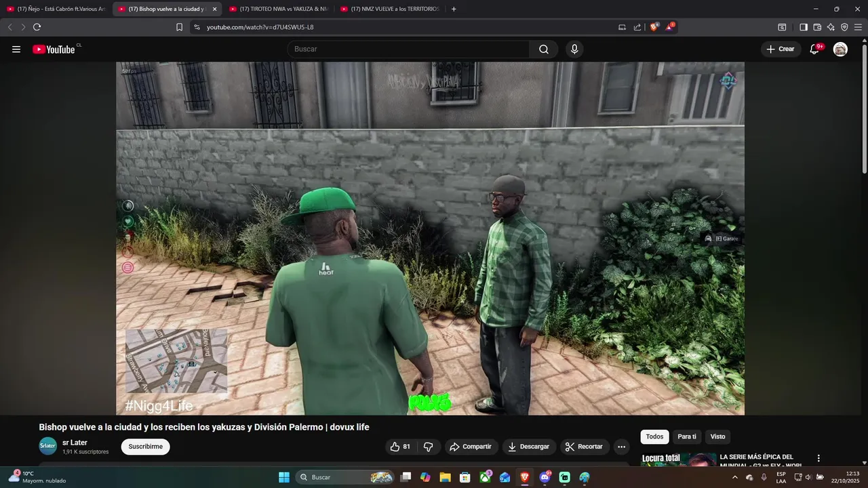Close the Bishop vuelve a la ciudad tab

(x=214, y=9)
